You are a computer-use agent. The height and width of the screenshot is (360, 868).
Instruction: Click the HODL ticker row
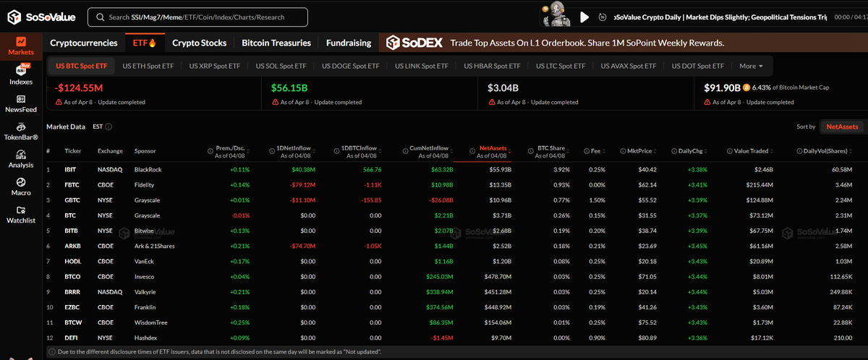tap(456, 260)
